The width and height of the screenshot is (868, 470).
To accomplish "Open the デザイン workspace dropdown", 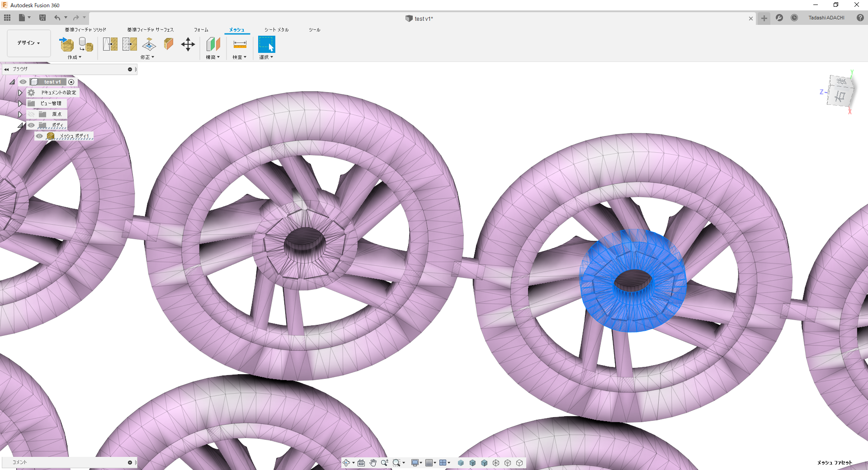I will [x=28, y=43].
